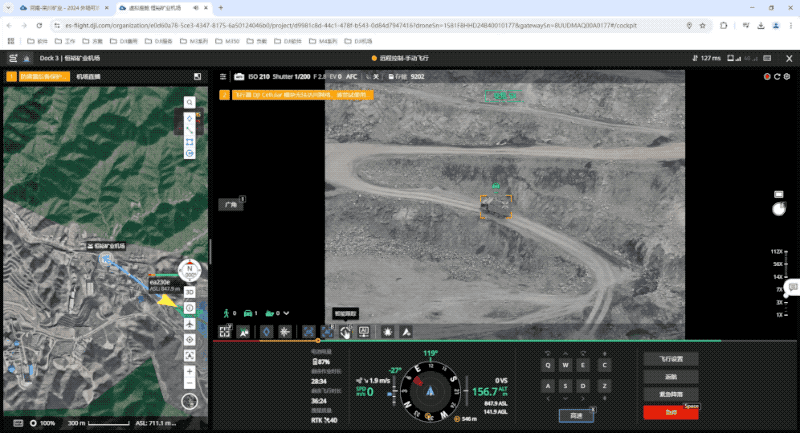Click the A left key
Viewport: 800px width, 433px height.
548,386
